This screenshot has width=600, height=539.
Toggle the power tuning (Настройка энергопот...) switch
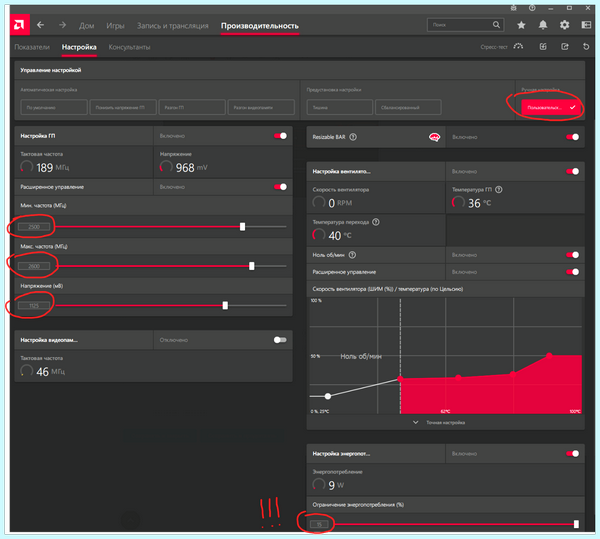pos(572,454)
